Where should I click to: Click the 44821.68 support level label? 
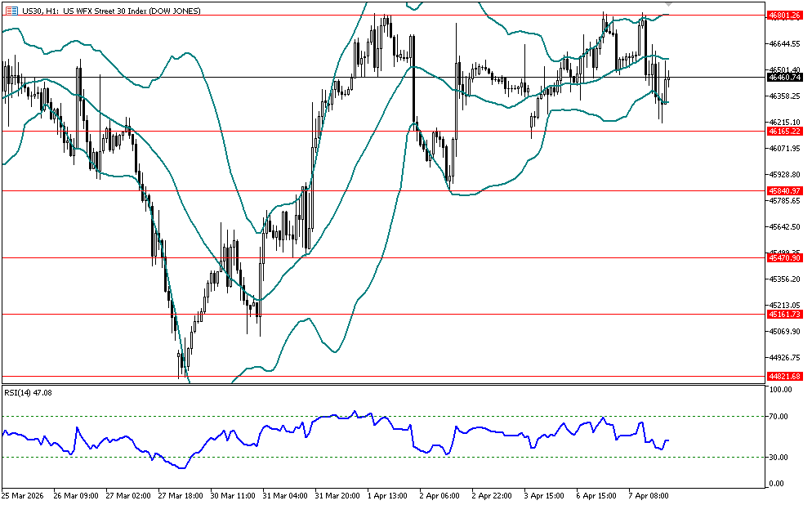click(x=783, y=376)
